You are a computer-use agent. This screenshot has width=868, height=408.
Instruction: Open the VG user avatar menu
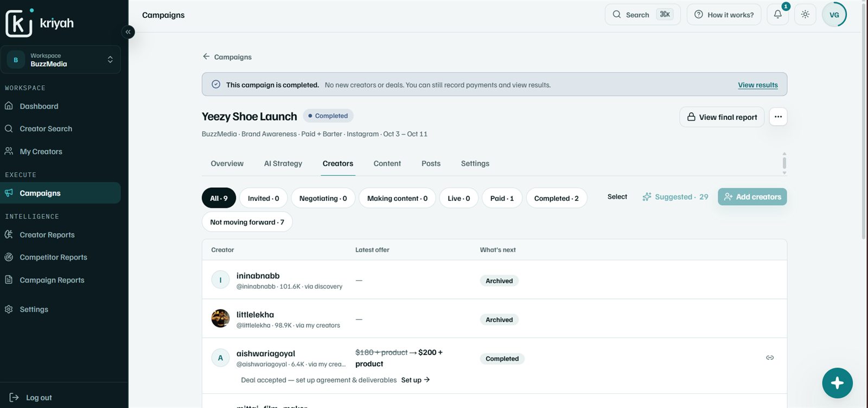(834, 15)
